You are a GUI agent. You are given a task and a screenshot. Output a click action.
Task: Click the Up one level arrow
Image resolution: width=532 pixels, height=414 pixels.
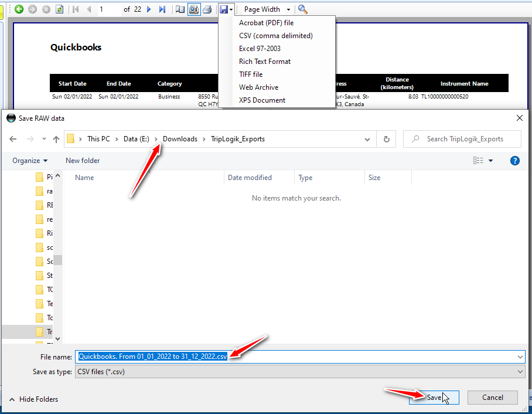pyautogui.click(x=56, y=139)
